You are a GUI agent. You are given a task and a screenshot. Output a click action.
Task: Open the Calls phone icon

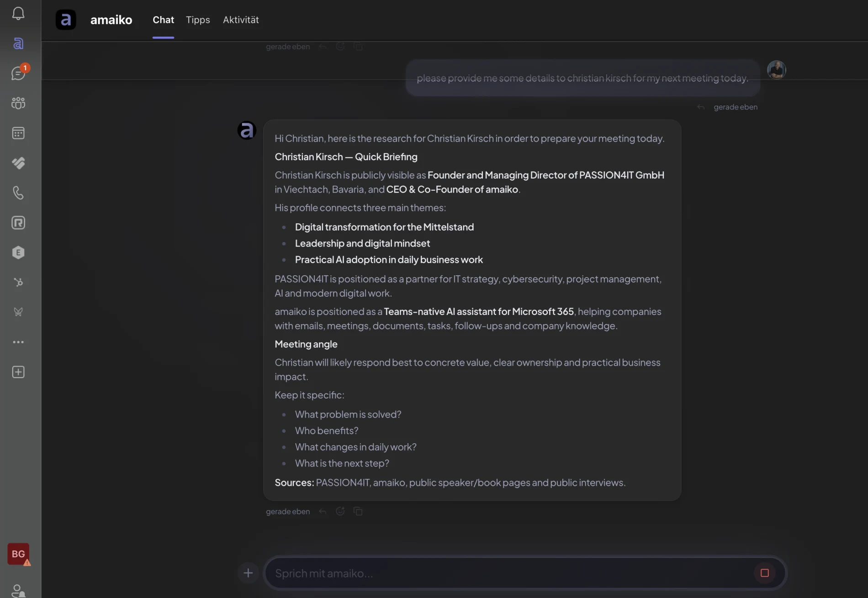18,193
